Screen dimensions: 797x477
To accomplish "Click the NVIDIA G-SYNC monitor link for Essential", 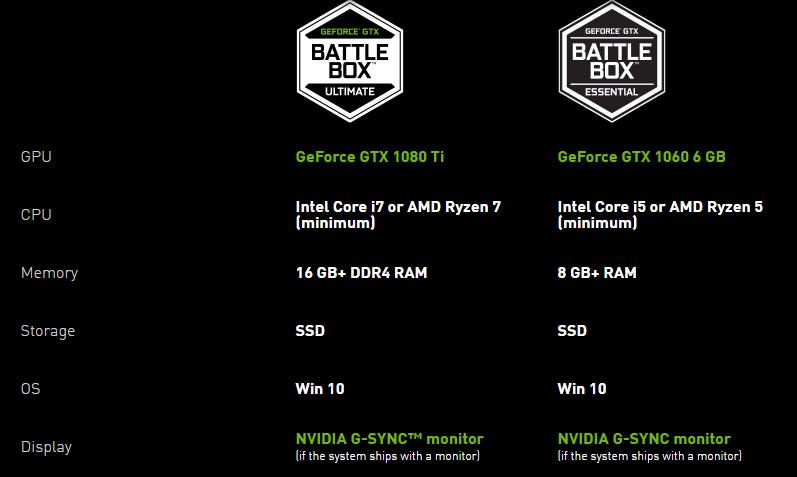I will (644, 439).
